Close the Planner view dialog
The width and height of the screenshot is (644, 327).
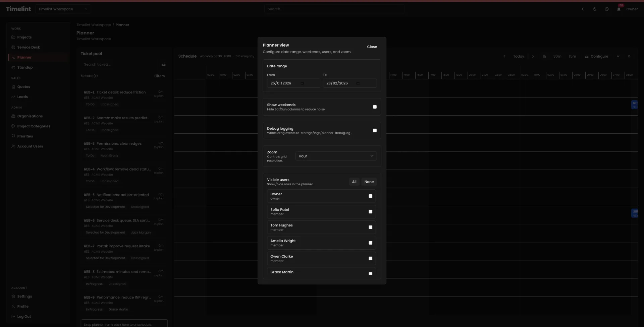click(x=372, y=47)
